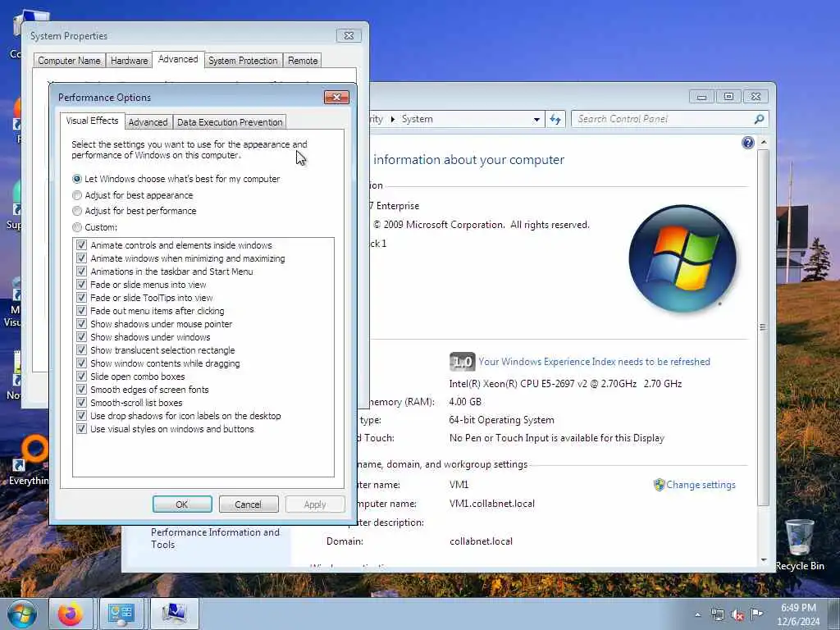
Task: Launch Firefox from the taskbar
Action: point(71,614)
